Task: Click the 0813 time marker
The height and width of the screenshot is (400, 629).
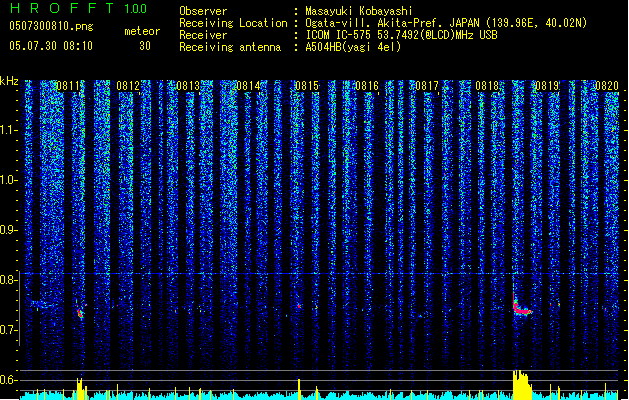Action: pyautogui.click(x=188, y=86)
